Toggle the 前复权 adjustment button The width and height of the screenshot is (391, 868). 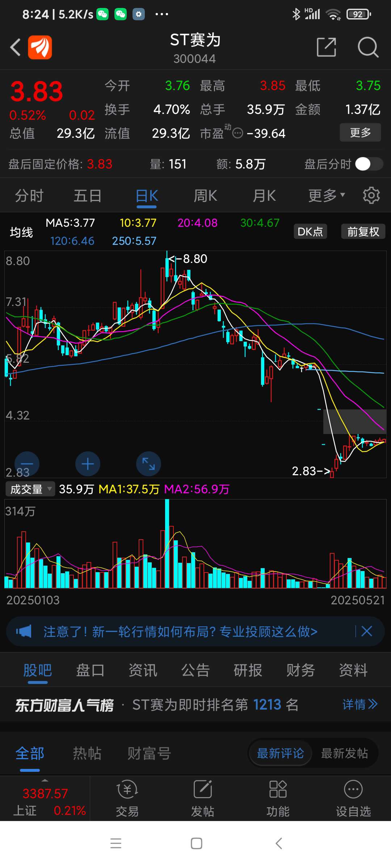pos(363,231)
